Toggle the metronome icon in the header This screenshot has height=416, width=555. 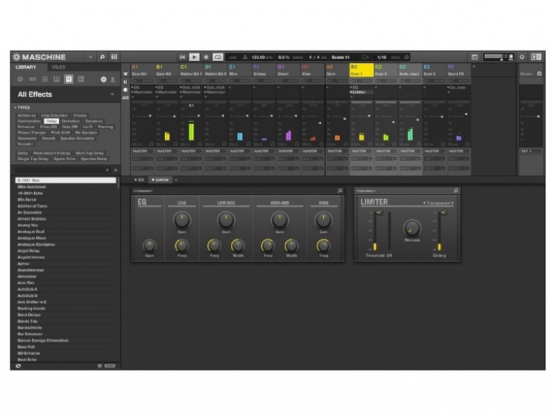click(x=245, y=57)
